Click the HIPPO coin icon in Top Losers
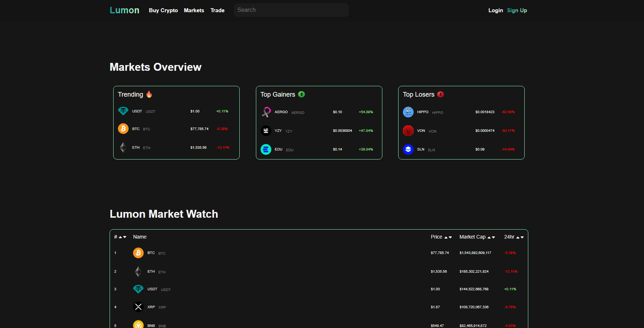Viewport: 644px width, 328px height. pyautogui.click(x=408, y=112)
